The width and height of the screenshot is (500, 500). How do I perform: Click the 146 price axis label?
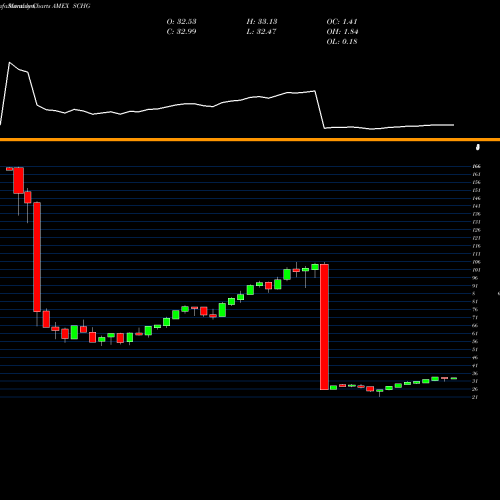(476, 198)
